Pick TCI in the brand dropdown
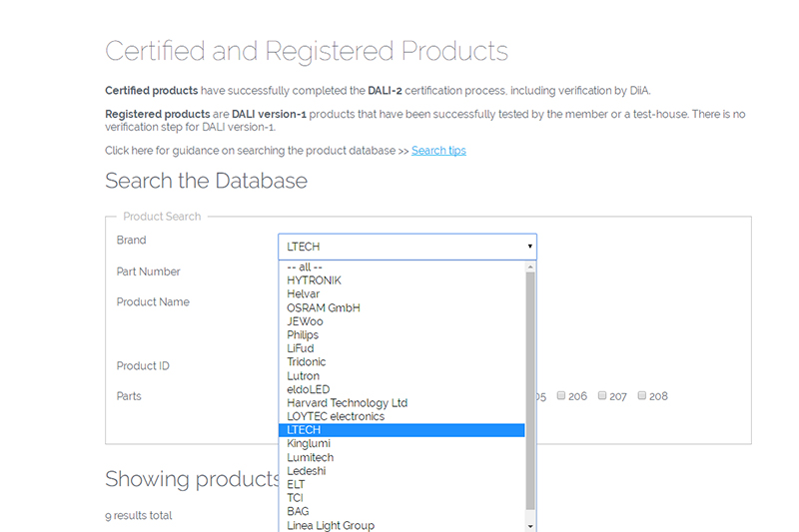 pos(402,498)
